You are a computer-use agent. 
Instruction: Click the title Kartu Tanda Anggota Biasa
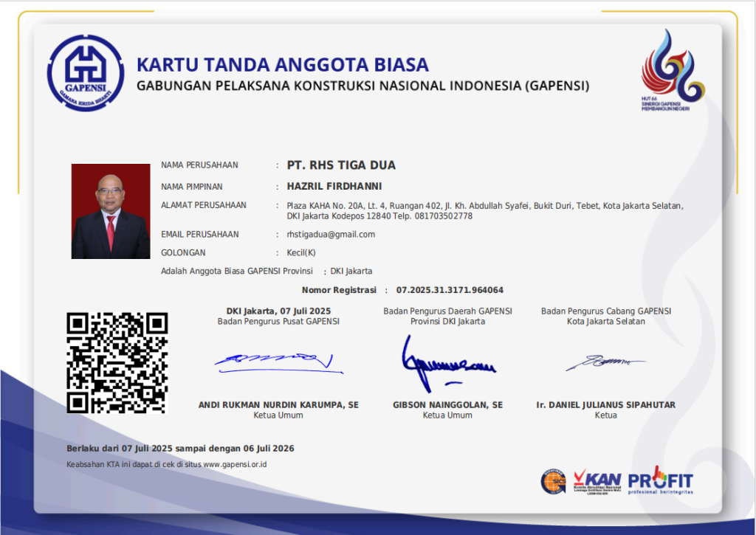[x=283, y=65]
